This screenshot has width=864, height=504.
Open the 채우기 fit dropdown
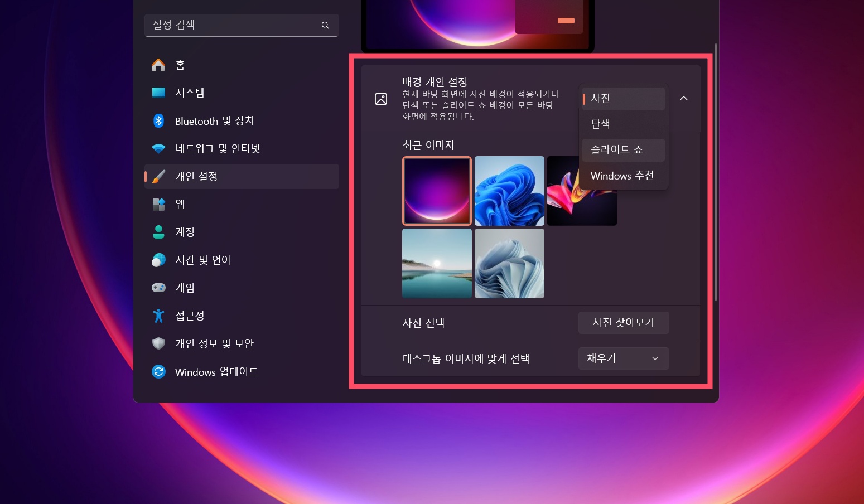click(624, 358)
